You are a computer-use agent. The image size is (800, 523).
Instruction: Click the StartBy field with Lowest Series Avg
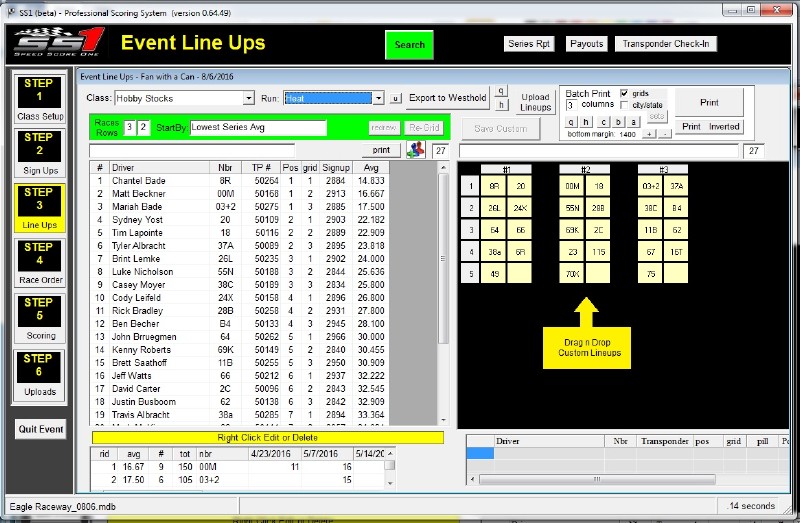point(258,128)
